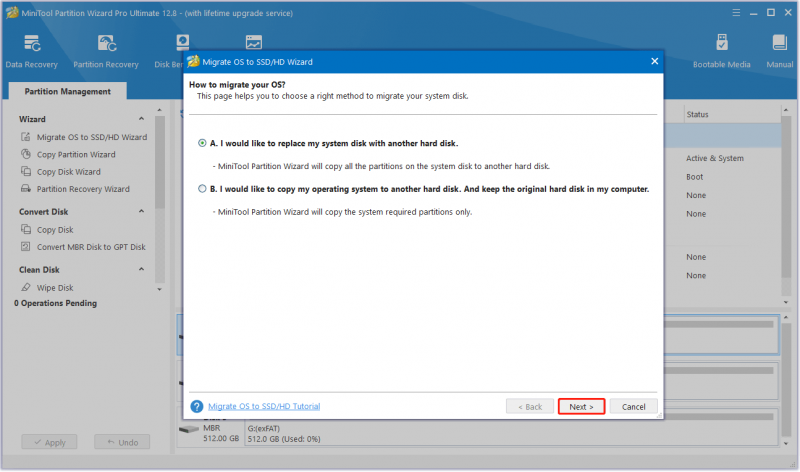Screen dimensions: 800x472
Task: Click the Copy Partition Wizard sidebar icon
Action: click(x=26, y=154)
